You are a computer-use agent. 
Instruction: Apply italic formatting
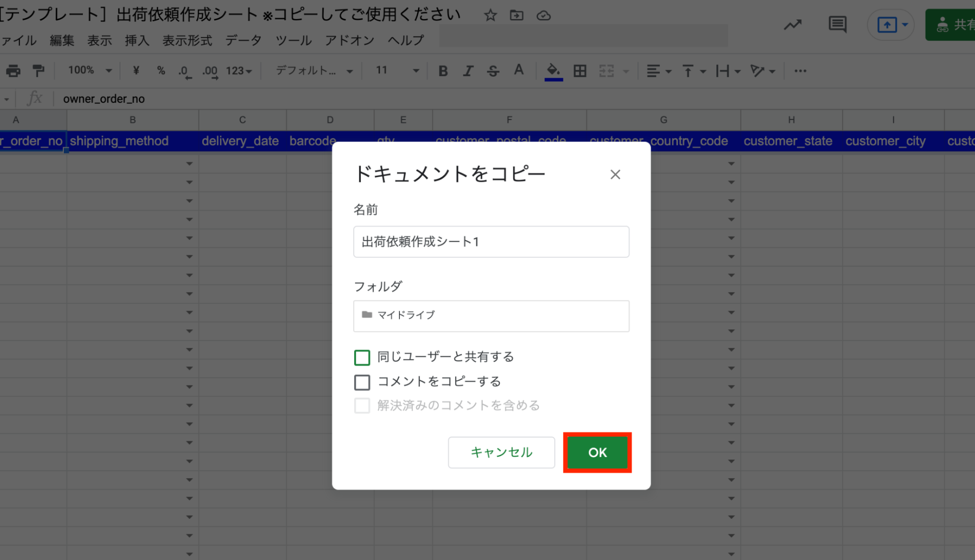tap(468, 71)
